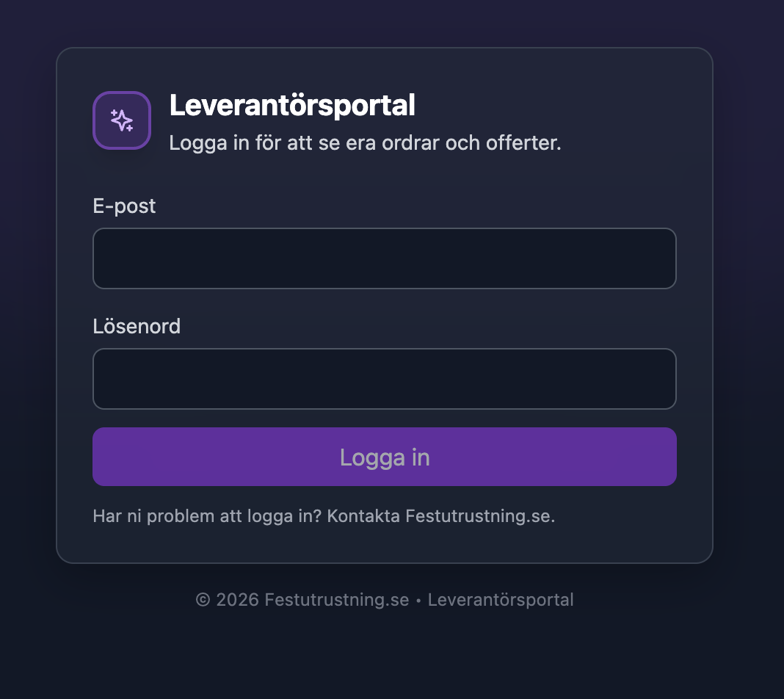Click the bullet separator in footer
The width and height of the screenshot is (784, 699).
418,601
